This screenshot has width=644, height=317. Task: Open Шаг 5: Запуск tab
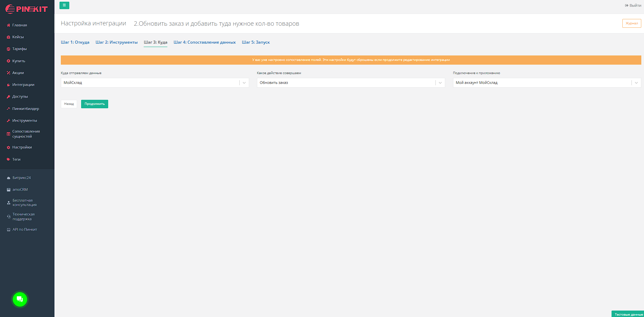pyautogui.click(x=256, y=42)
